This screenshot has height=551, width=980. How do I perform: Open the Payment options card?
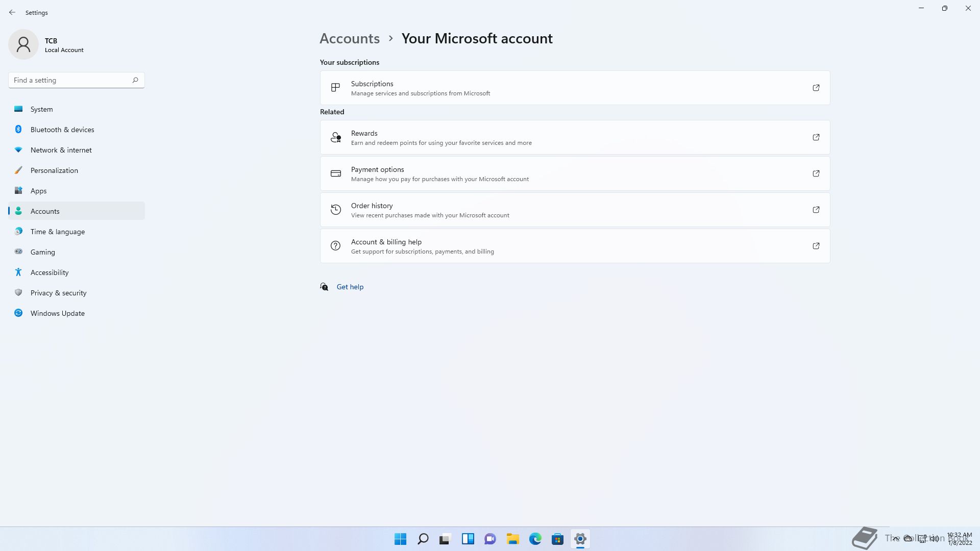tap(575, 173)
